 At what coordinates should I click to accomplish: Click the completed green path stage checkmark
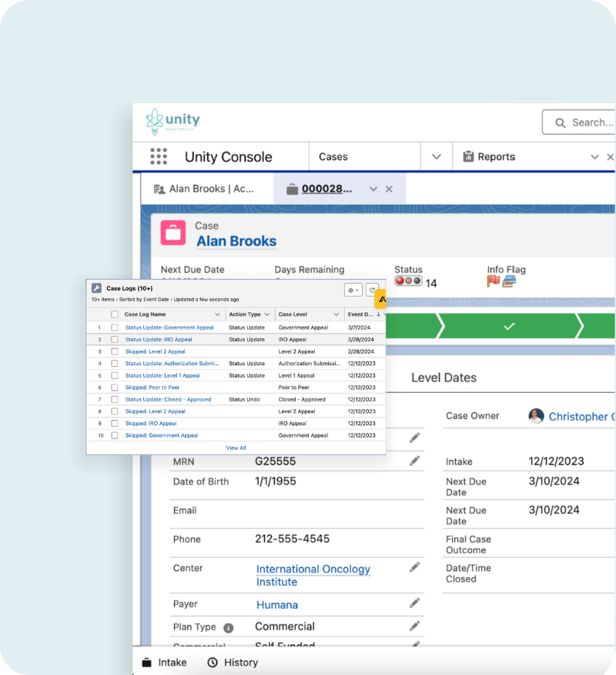tap(509, 326)
